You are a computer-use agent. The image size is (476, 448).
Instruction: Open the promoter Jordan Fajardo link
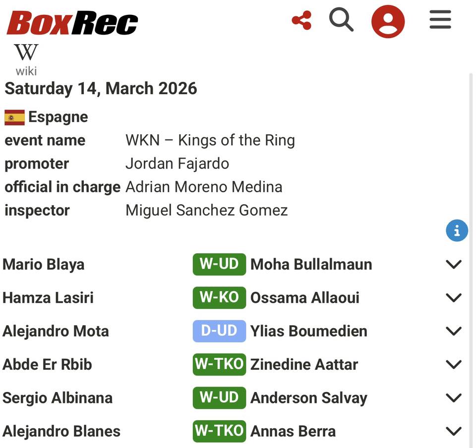[x=177, y=164]
